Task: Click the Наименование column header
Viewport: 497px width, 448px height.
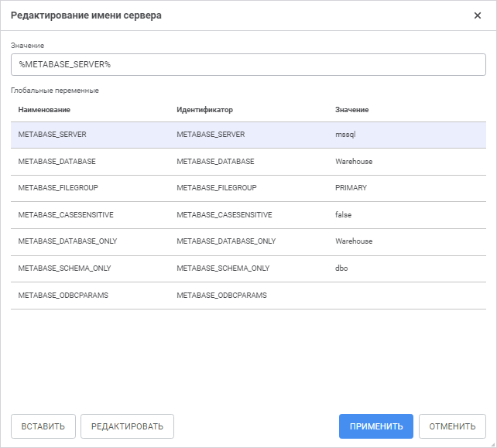Action: [44, 110]
